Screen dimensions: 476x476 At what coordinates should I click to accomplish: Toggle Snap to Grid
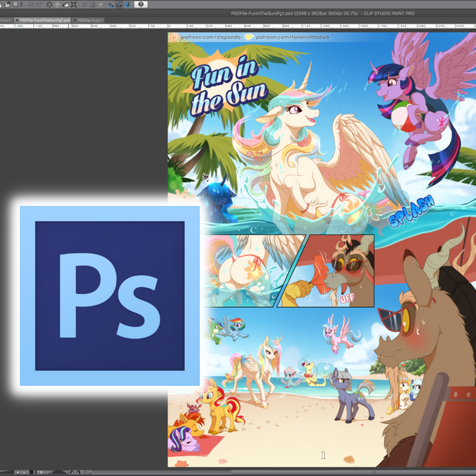[127, 5]
